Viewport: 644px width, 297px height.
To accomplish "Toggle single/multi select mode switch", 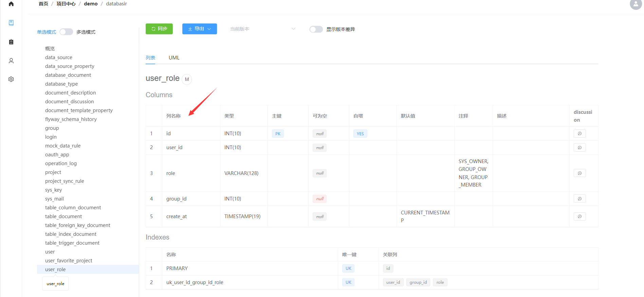I will click(66, 32).
